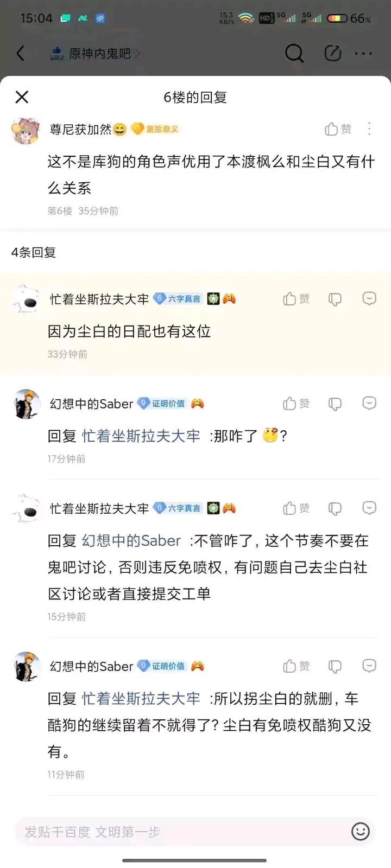
Task: Dislike the reply "因为尘白的日配也有这位"
Action: [335, 299]
